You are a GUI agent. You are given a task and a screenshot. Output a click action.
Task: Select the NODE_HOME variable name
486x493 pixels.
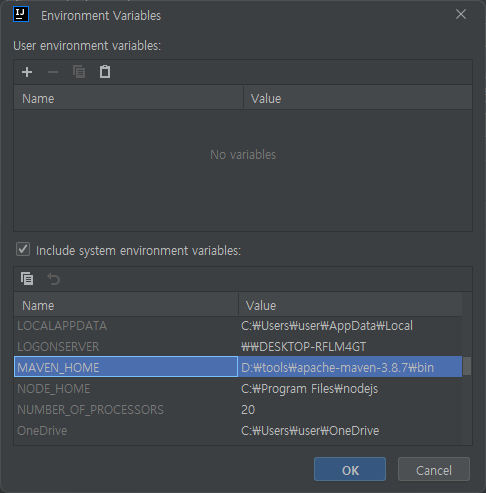pyautogui.click(x=54, y=389)
